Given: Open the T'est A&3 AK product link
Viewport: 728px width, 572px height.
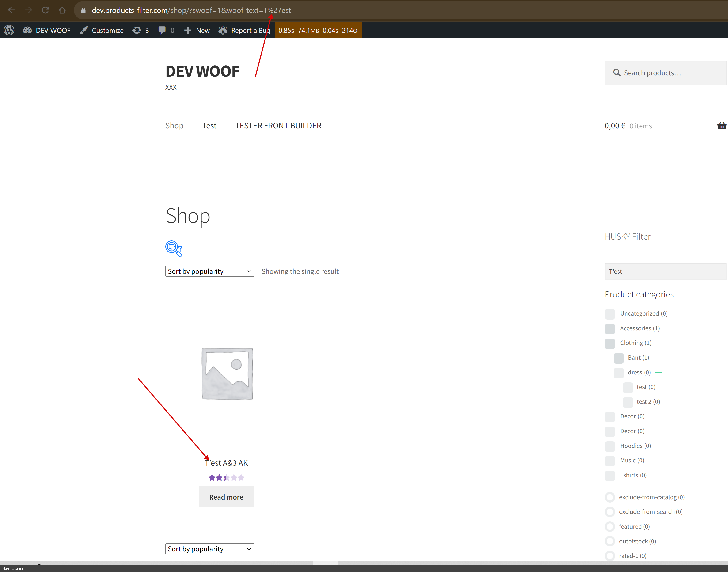Looking at the screenshot, I should coord(226,463).
